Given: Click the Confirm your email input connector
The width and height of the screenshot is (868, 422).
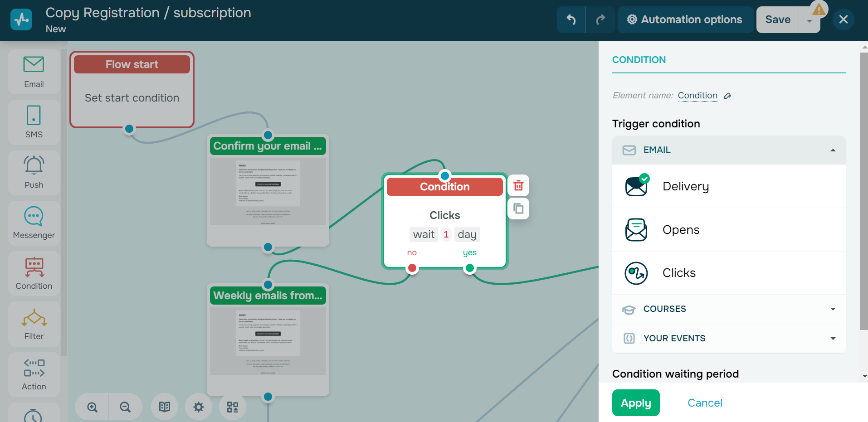Looking at the screenshot, I should point(268,135).
